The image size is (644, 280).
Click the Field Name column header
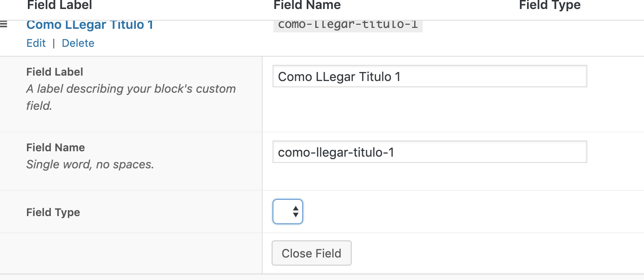pyautogui.click(x=307, y=5)
